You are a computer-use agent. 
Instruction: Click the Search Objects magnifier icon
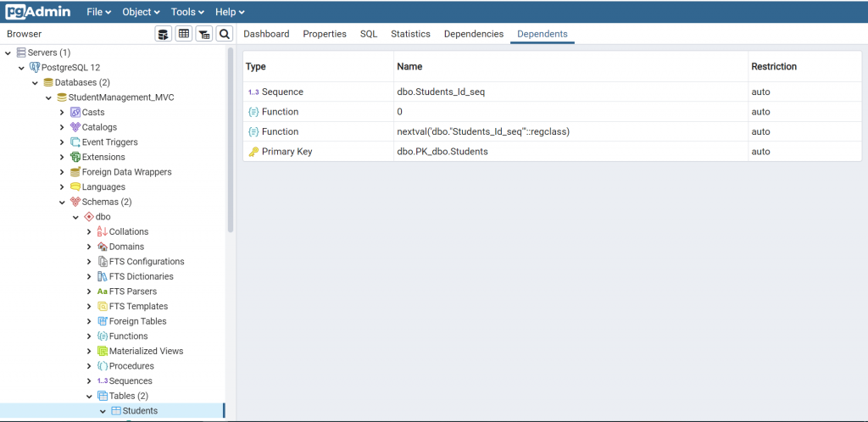coord(225,34)
